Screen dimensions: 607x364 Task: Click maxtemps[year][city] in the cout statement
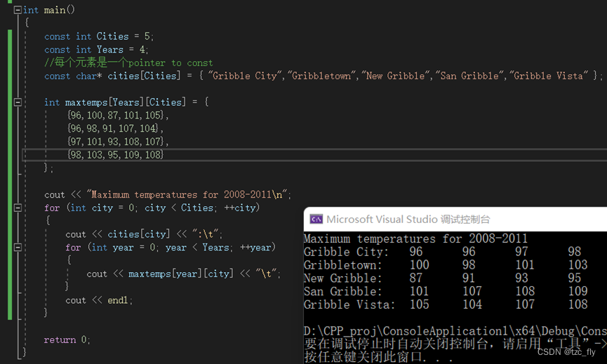(181, 274)
